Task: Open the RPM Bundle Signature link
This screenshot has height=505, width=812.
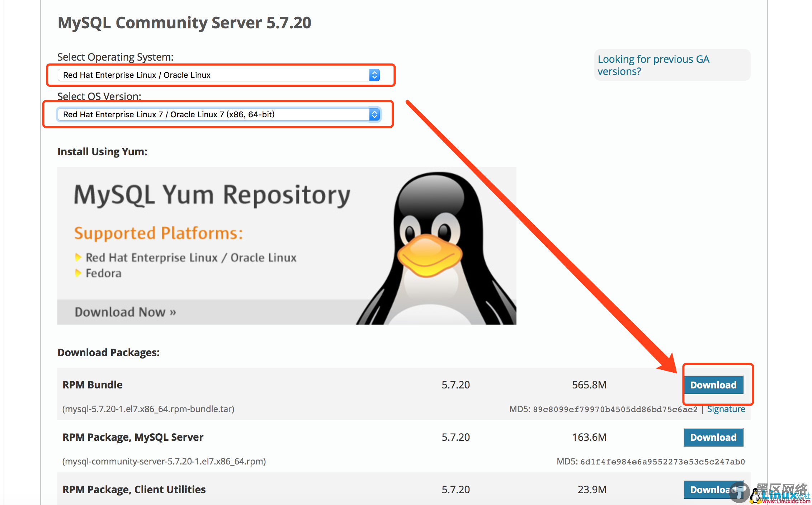Action: pyautogui.click(x=726, y=409)
